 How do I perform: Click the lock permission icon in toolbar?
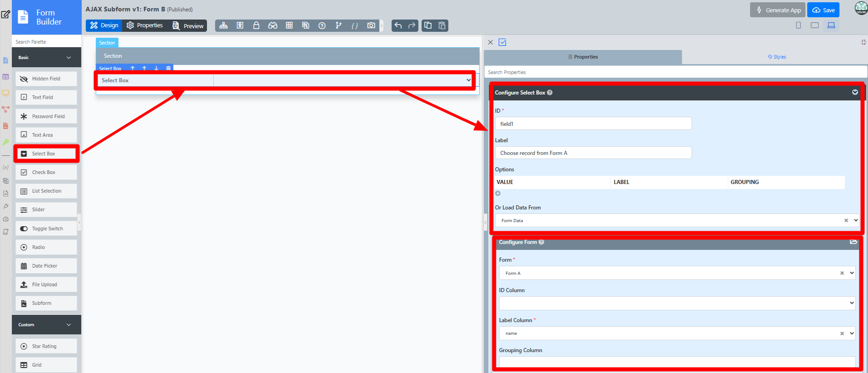tap(256, 25)
